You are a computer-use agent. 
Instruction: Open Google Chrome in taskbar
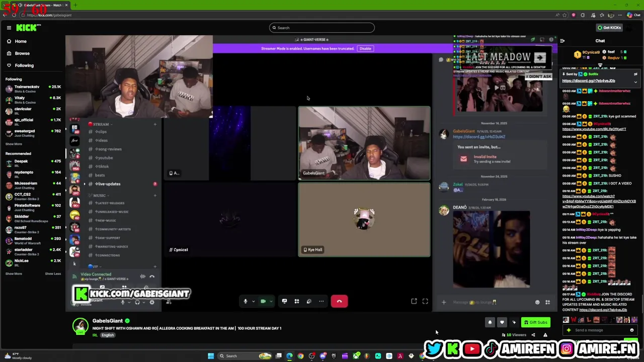point(300,356)
